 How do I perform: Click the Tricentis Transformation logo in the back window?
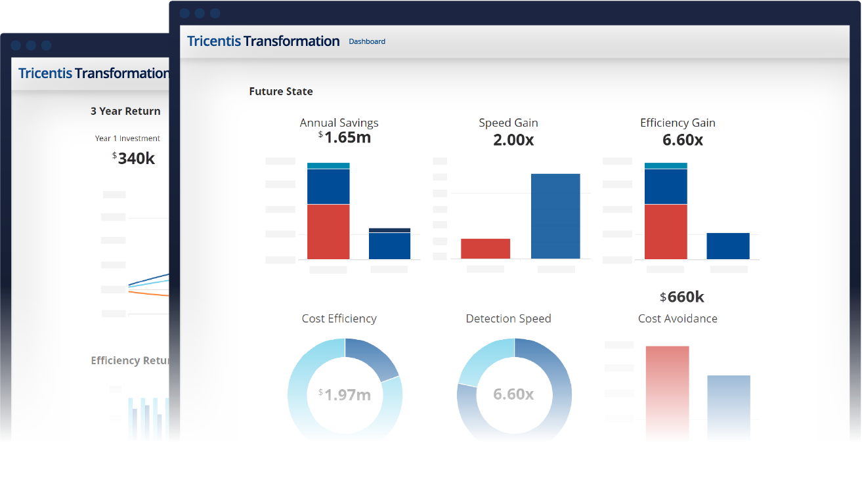click(x=93, y=73)
